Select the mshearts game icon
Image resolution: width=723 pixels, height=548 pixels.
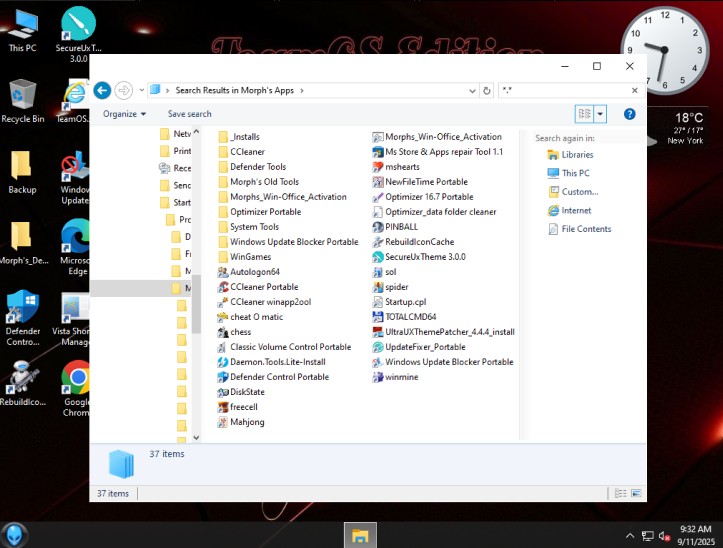click(378, 167)
